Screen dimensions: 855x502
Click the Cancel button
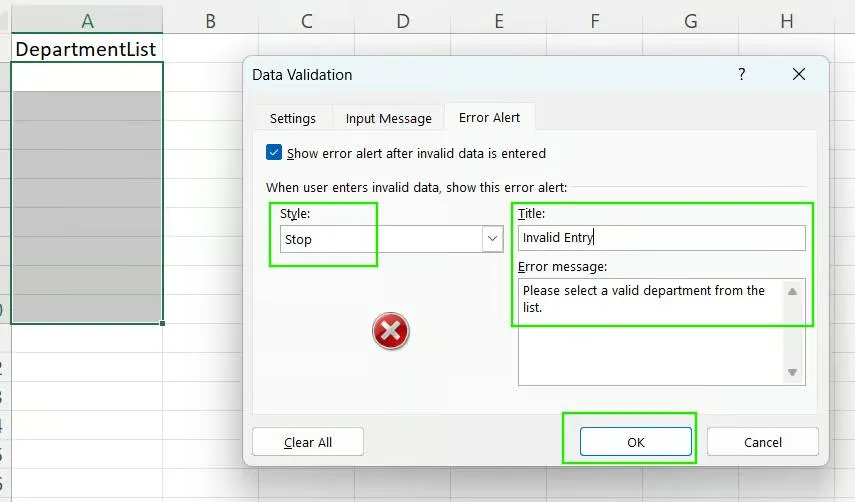point(763,442)
